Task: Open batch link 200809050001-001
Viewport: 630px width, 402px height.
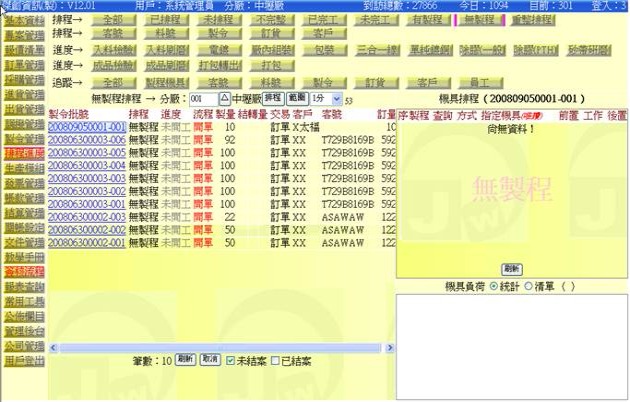Action: point(87,128)
